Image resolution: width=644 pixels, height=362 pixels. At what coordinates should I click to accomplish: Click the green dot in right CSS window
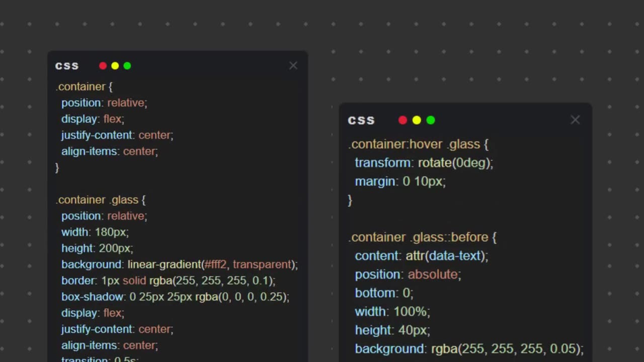pos(431,120)
